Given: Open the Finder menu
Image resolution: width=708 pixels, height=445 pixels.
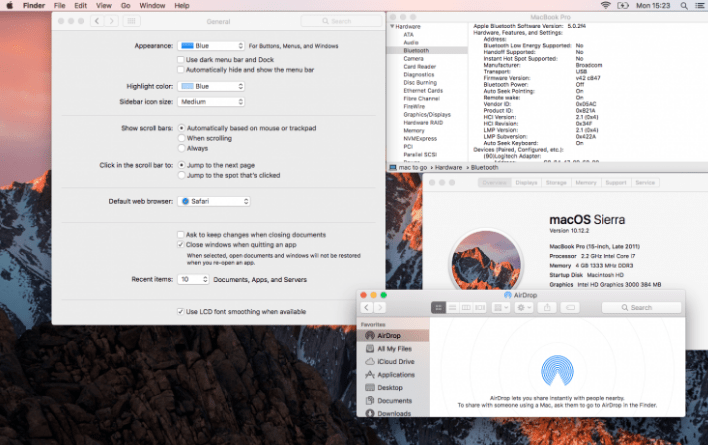Looking at the screenshot, I should [x=34, y=5].
